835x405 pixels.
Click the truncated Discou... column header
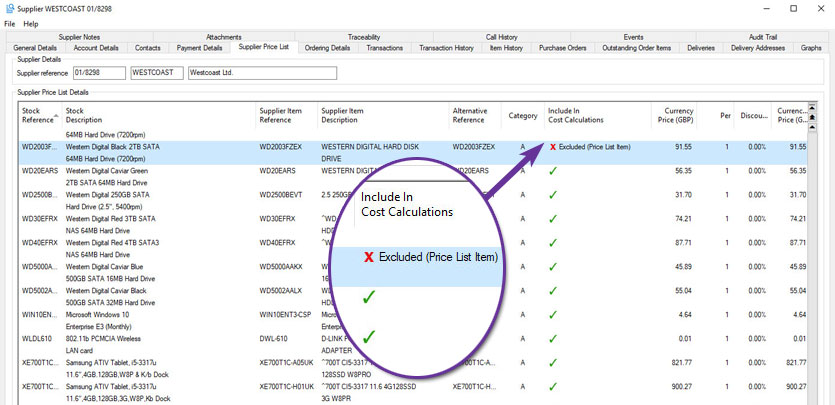tap(752, 115)
